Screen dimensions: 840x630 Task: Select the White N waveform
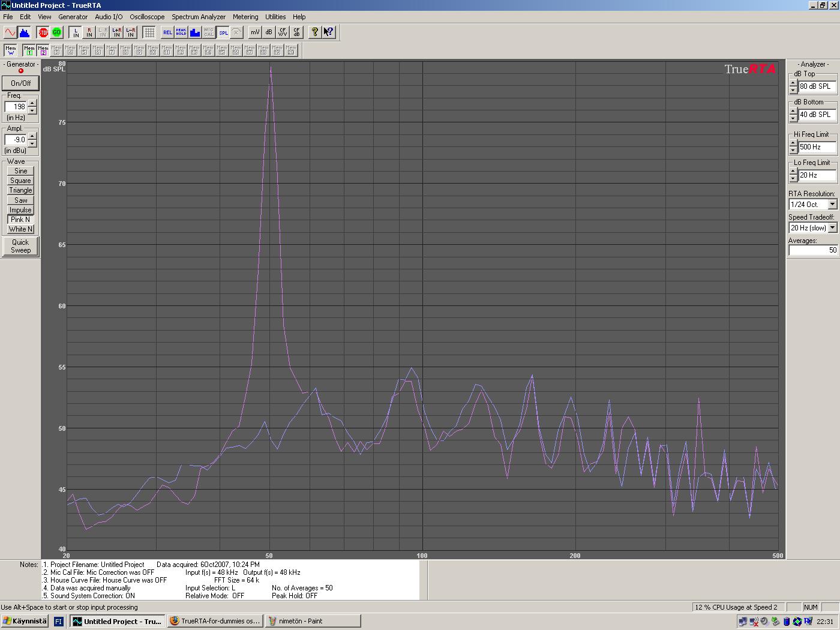(x=20, y=229)
